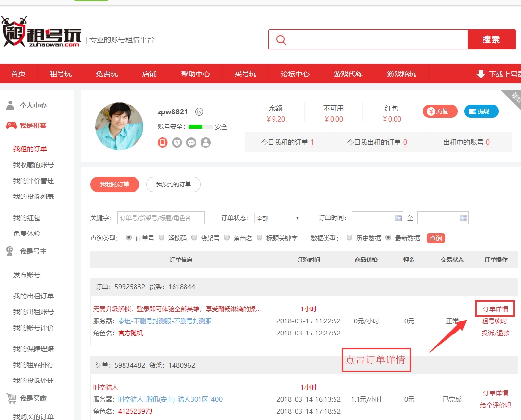Click the red 搜索 button
521x420 pixels.
point(491,39)
